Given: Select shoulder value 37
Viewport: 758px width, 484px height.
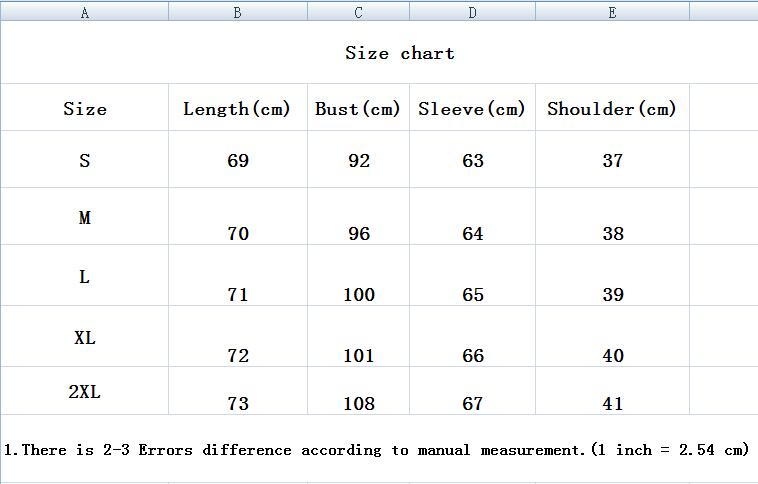Looking at the screenshot, I should click(613, 161).
